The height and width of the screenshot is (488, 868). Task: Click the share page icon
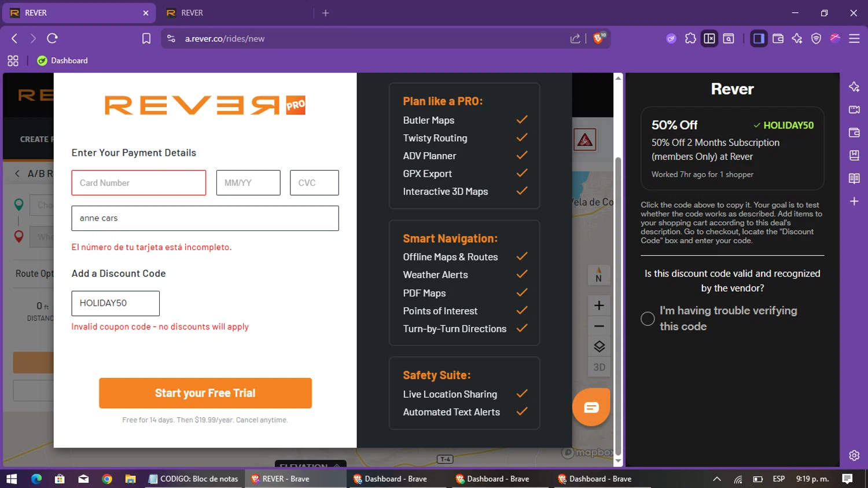click(x=575, y=38)
